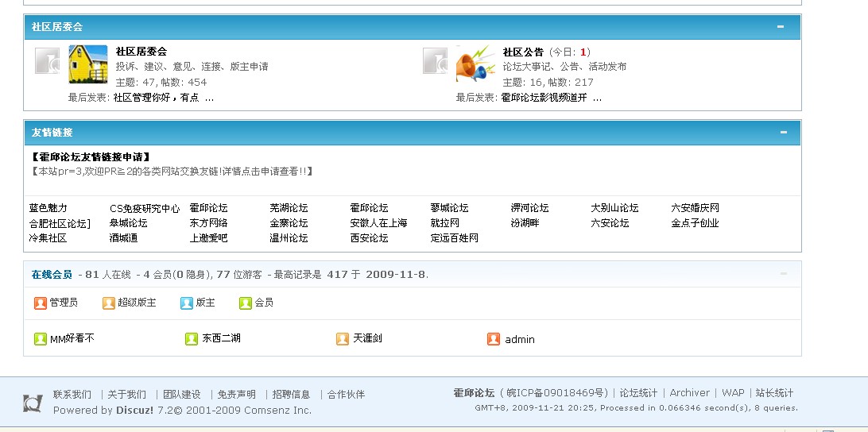Click the 超级版主 legend icon
The image size is (868, 432).
[108, 303]
